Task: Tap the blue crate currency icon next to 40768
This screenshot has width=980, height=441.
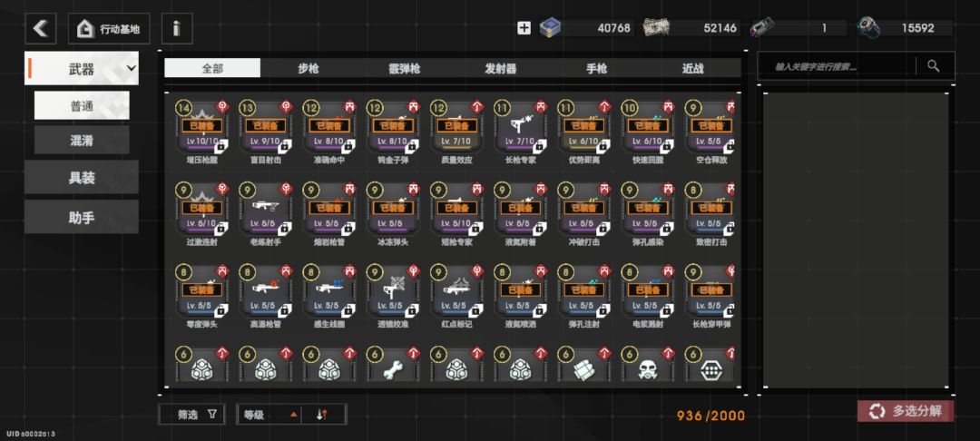Action: pyautogui.click(x=550, y=27)
